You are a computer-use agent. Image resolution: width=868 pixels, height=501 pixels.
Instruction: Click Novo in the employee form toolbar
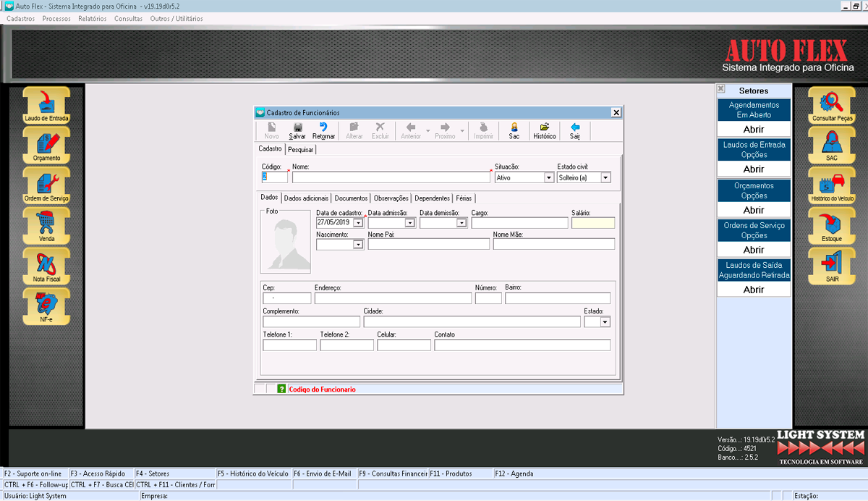pos(271,131)
